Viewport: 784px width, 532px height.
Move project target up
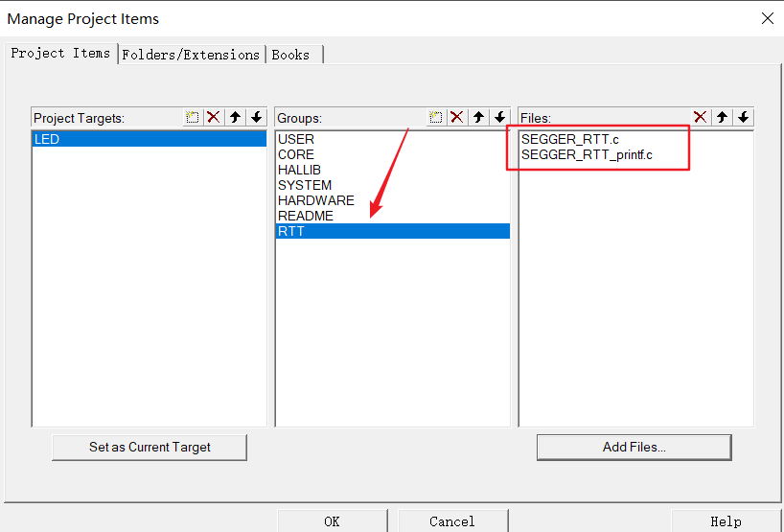[235, 118]
